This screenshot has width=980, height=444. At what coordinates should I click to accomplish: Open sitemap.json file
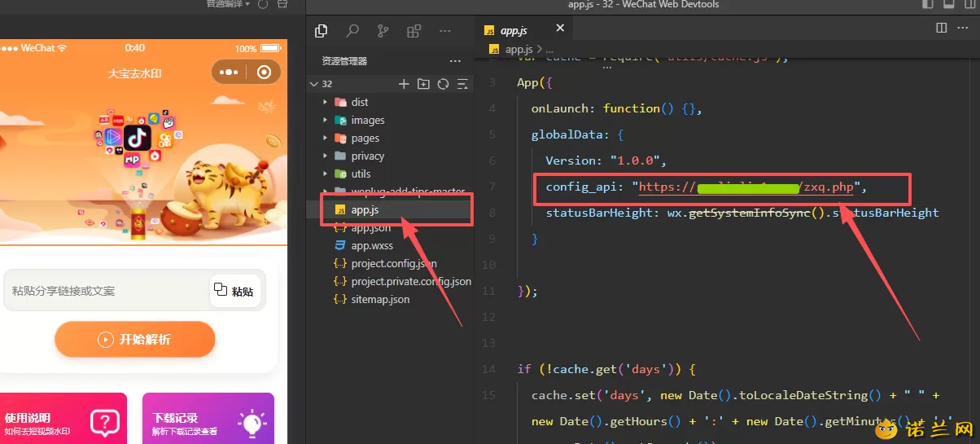click(x=388, y=299)
